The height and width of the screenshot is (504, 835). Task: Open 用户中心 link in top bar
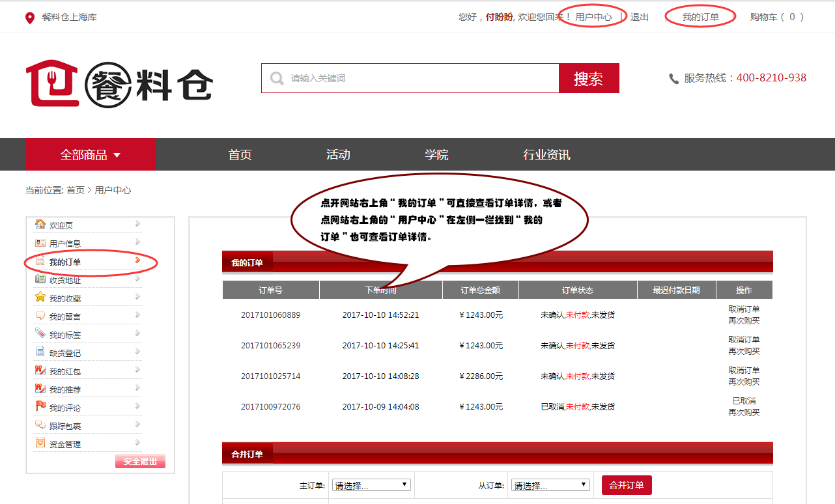[x=593, y=17]
